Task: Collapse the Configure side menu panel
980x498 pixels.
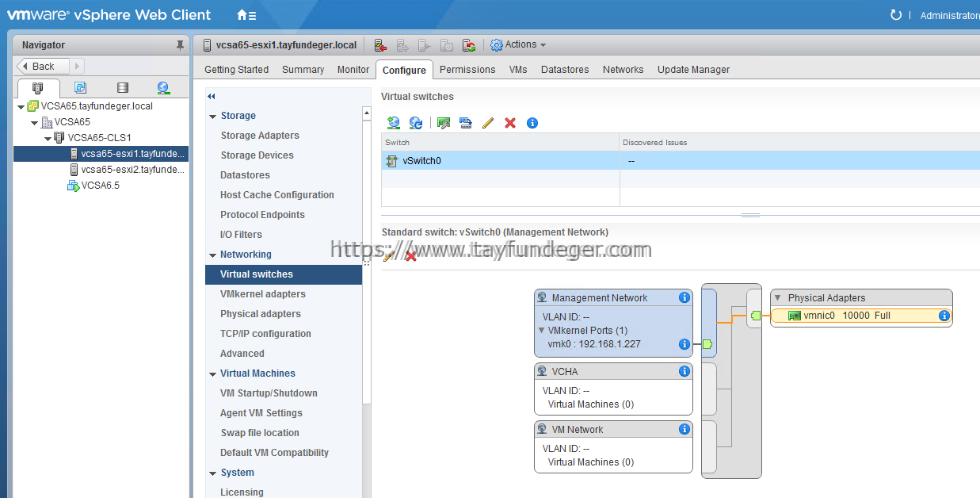Action: click(212, 97)
